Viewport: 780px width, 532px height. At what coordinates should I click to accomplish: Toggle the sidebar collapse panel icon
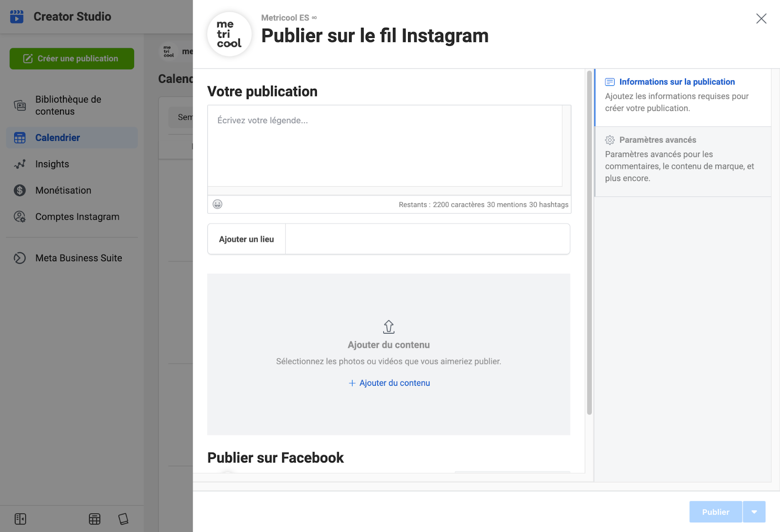[20, 519]
